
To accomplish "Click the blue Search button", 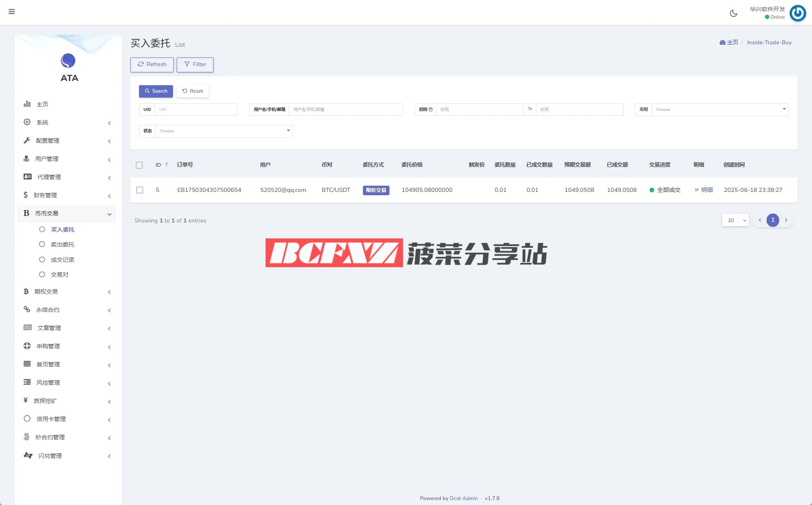I will [156, 91].
